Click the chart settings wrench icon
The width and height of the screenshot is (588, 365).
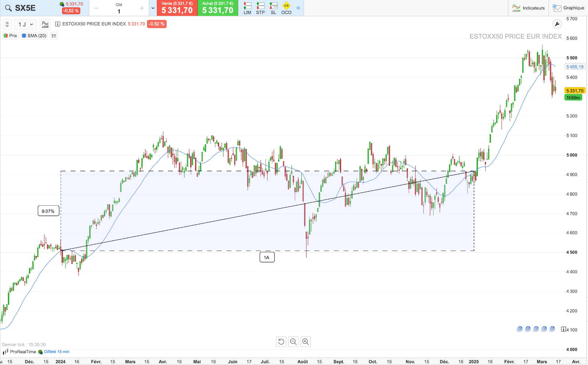coord(557,24)
